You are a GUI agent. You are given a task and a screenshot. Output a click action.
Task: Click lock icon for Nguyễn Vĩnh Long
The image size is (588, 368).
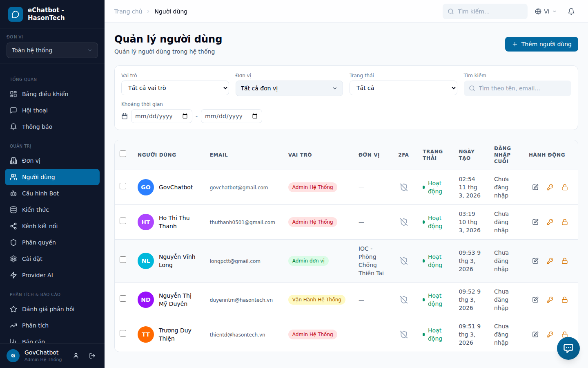click(565, 261)
